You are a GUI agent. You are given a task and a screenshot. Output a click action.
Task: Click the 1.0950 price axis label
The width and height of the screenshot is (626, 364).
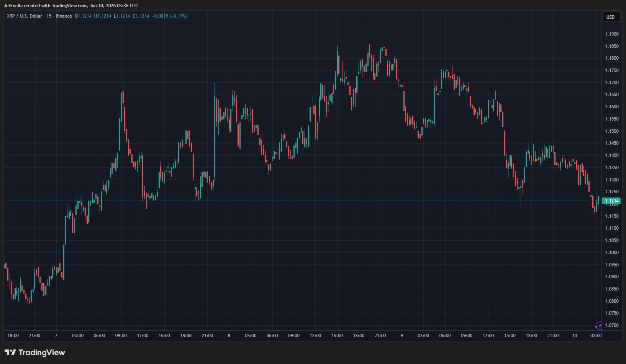point(612,265)
